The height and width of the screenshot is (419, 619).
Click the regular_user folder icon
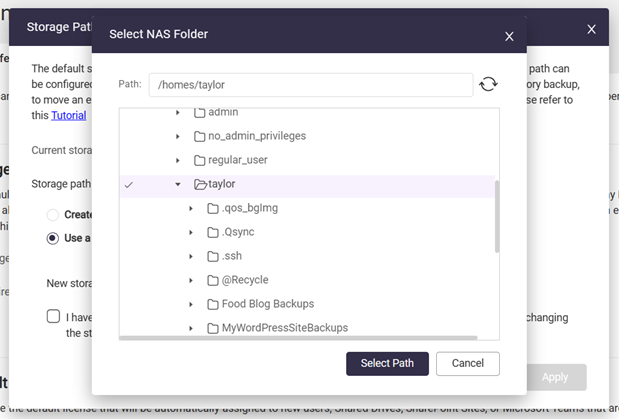click(200, 160)
